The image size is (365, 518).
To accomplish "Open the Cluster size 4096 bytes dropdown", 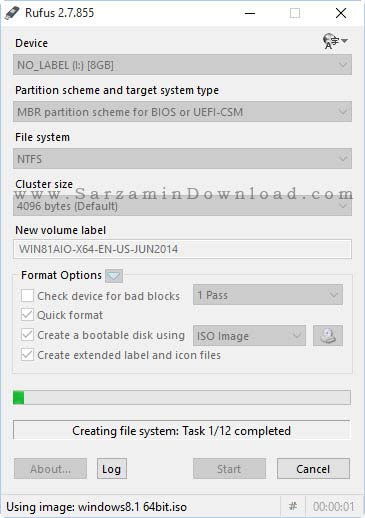I will [182, 206].
